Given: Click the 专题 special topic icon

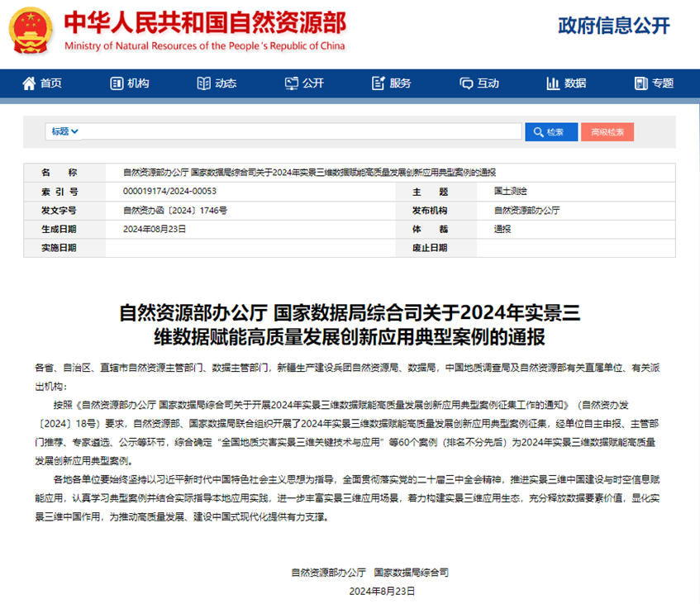Looking at the screenshot, I should click(640, 83).
